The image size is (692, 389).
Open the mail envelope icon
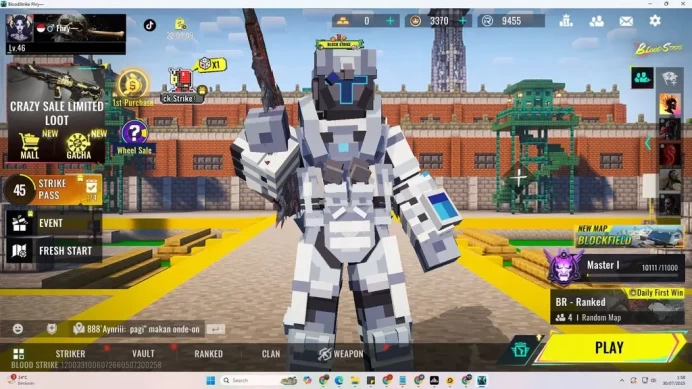coord(626,21)
